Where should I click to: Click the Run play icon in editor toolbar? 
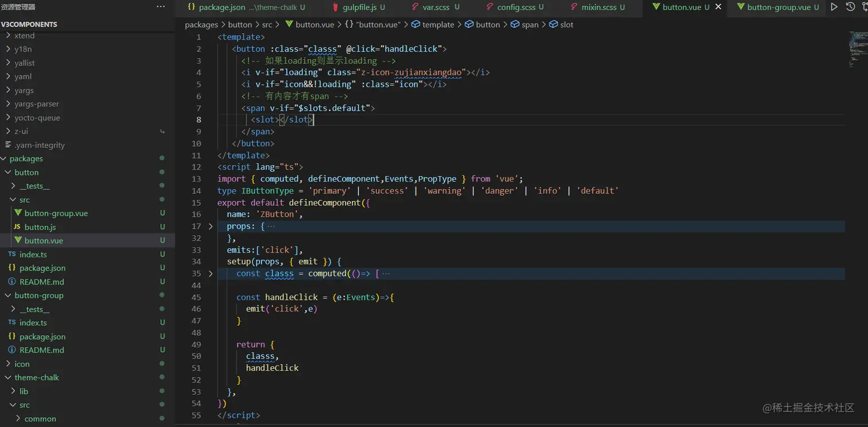click(x=834, y=7)
